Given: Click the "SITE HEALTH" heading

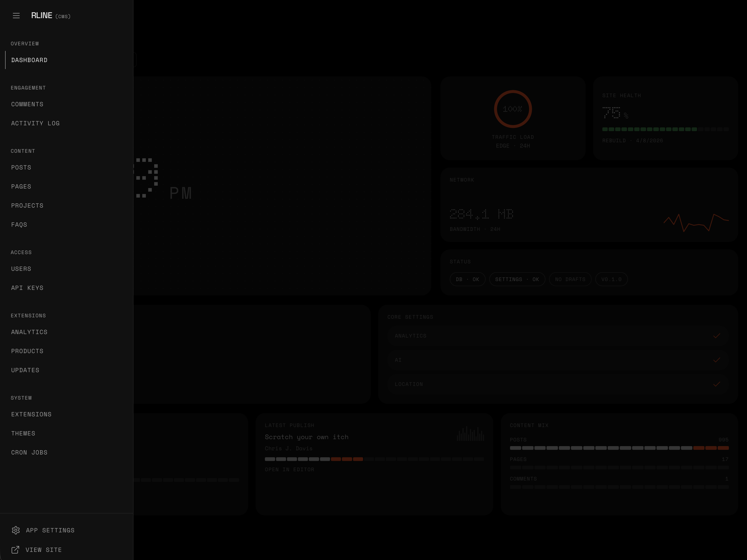Looking at the screenshot, I should point(621,96).
